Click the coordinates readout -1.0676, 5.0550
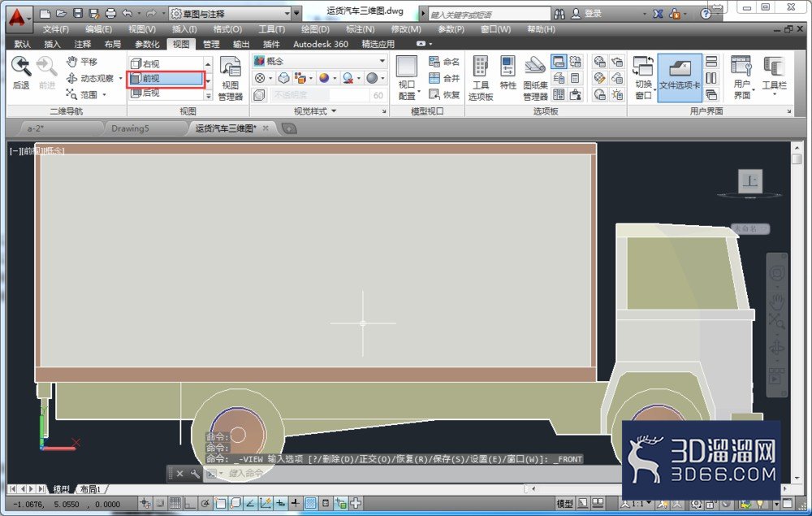The height and width of the screenshot is (516, 812). [67, 504]
